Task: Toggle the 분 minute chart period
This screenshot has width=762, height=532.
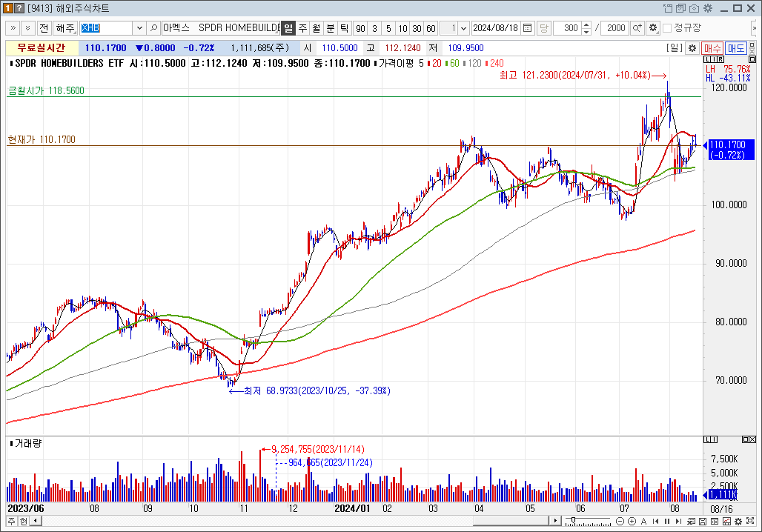Action: pos(330,28)
